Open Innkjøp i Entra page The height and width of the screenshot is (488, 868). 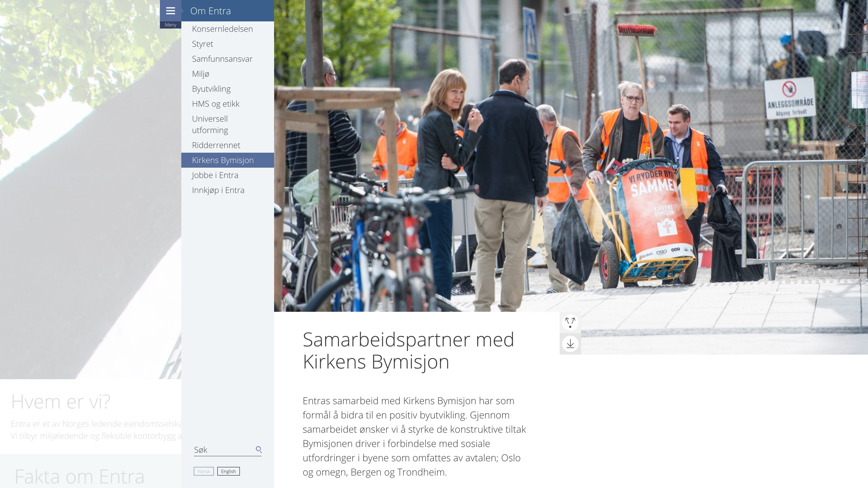click(x=228, y=190)
